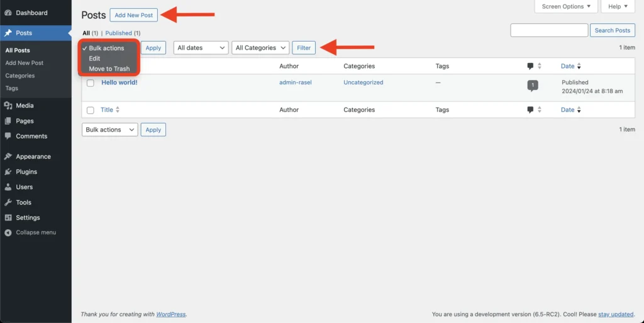Click sort arrows beside footer Title

pos(118,110)
